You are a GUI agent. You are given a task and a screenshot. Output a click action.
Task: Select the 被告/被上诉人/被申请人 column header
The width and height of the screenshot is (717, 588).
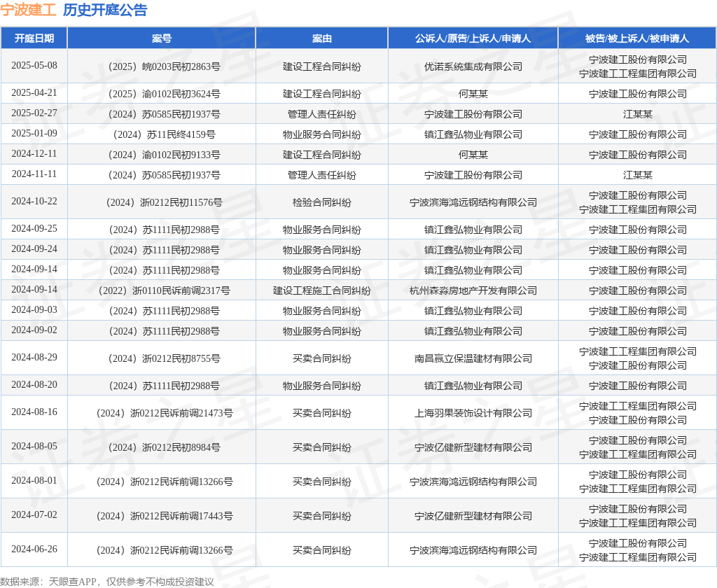pyautogui.click(x=637, y=38)
